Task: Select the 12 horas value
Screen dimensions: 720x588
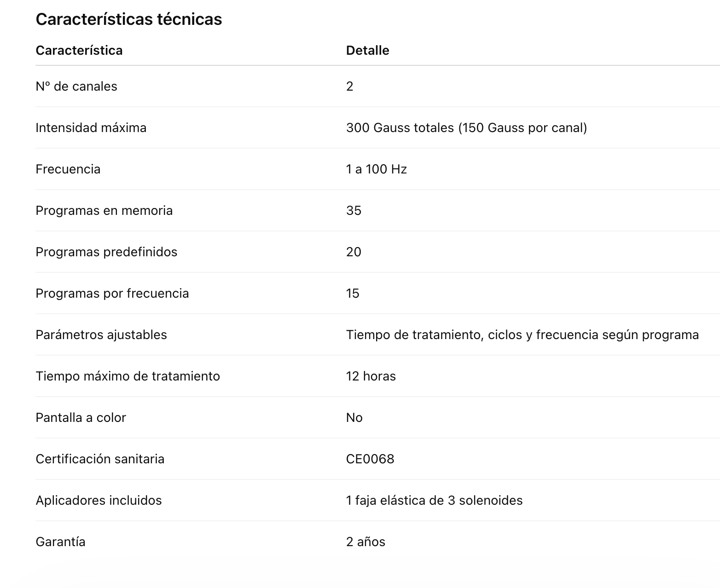Action: (371, 376)
